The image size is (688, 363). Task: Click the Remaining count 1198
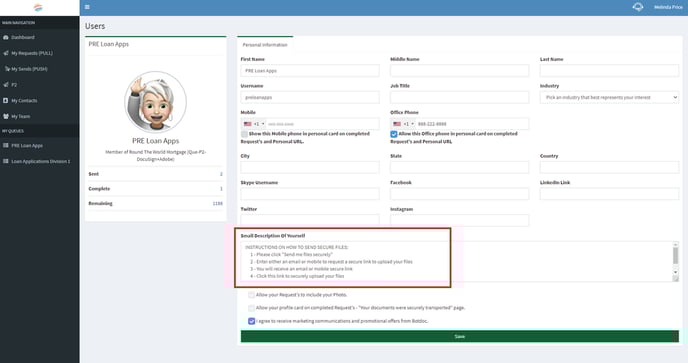coord(218,204)
